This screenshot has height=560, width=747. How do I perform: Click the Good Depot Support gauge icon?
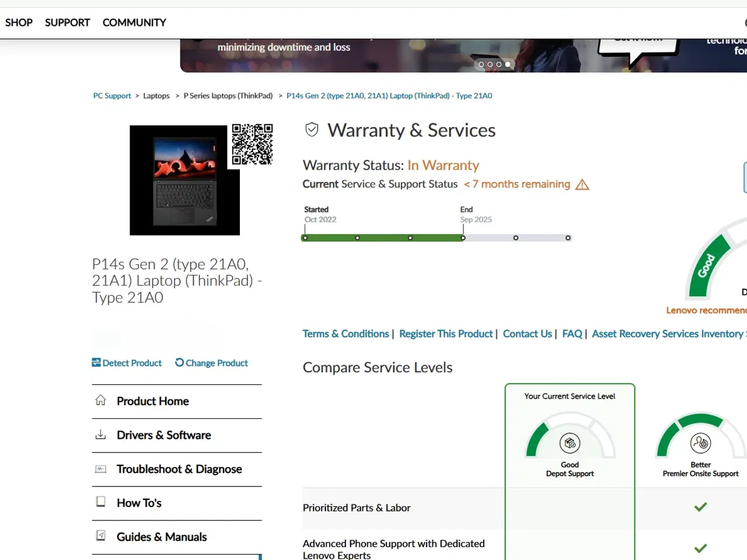pyautogui.click(x=570, y=443)
